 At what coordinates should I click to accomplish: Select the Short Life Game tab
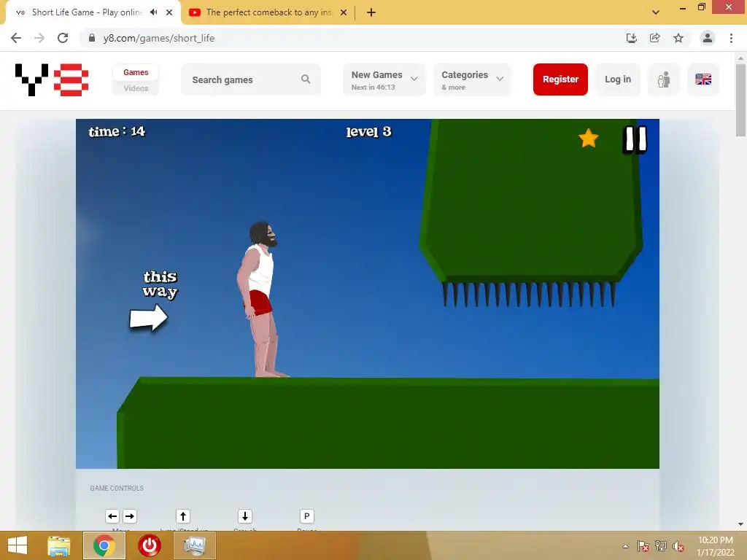(86, 12)
